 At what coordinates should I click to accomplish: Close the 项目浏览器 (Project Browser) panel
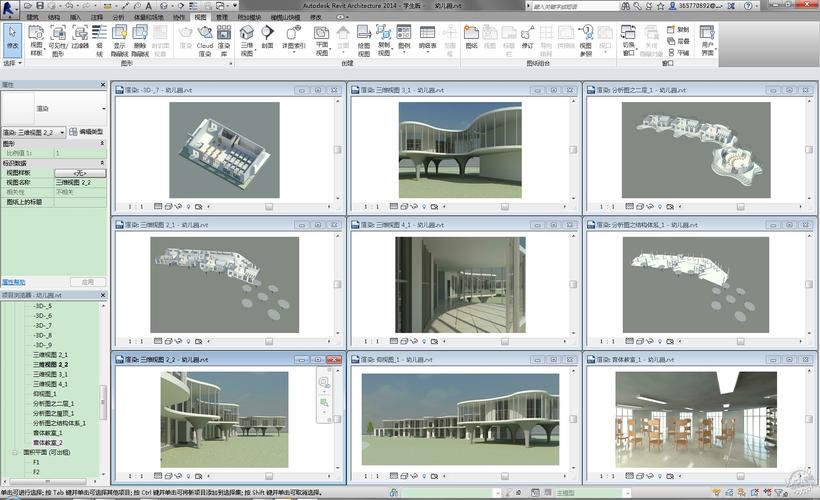102,295
